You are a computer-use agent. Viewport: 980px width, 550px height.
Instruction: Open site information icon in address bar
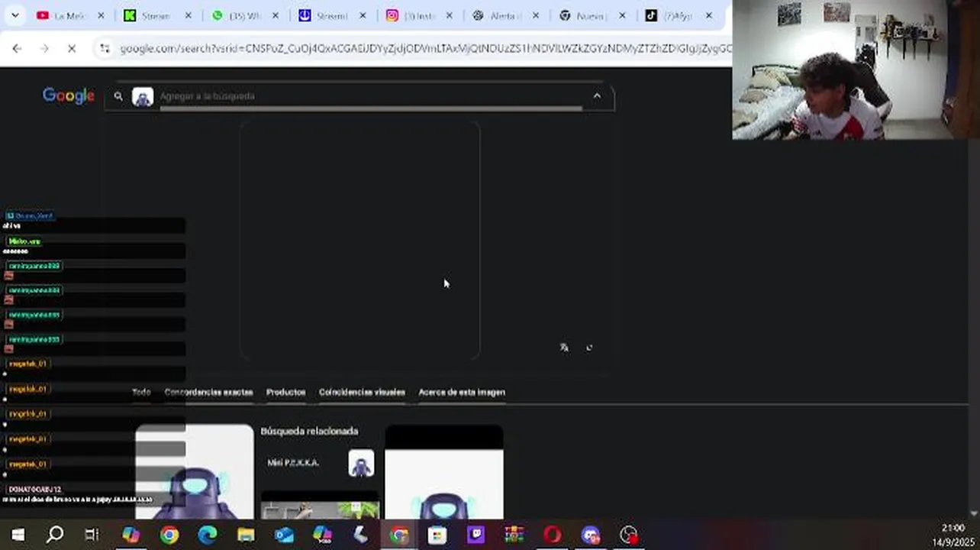point(105,48)
